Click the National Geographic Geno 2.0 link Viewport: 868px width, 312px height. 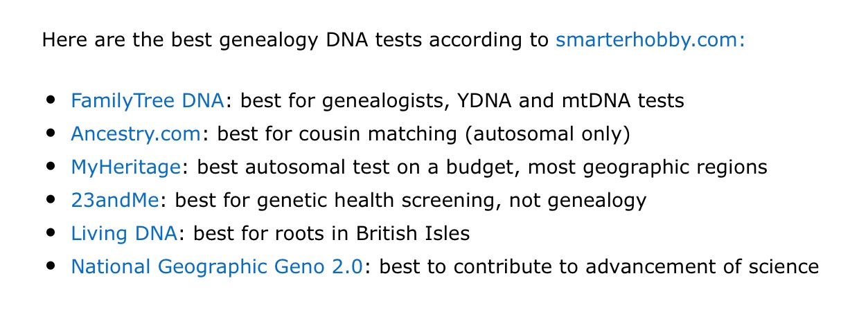click(x=216, y=267)
